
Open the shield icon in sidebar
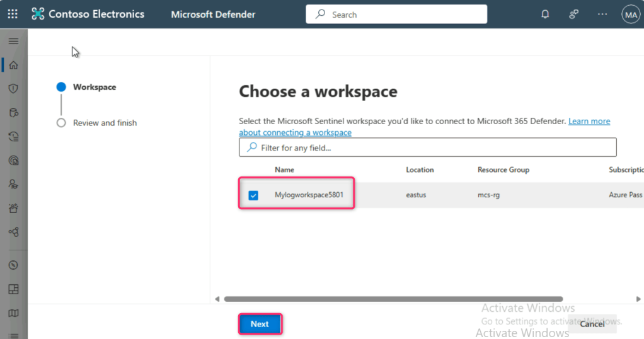(13, 89)
